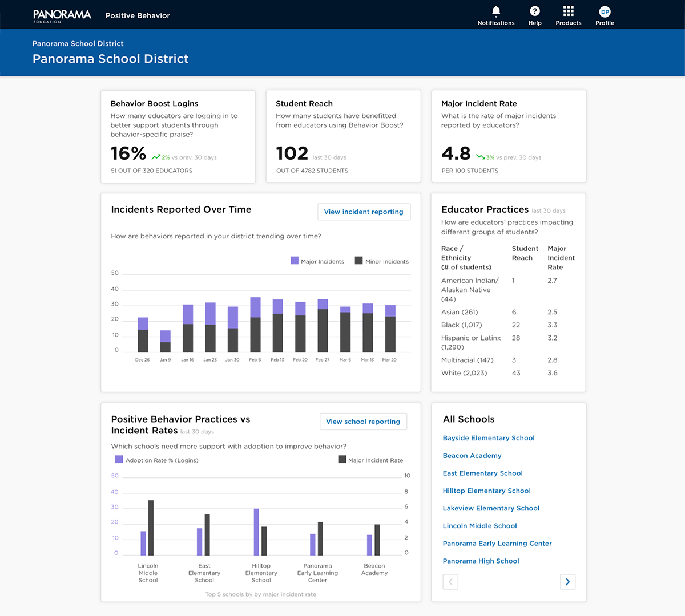Click the American Indian/Alaskan Native row label
This screenshot has width=685, height=616.
[x=470, y=290]
